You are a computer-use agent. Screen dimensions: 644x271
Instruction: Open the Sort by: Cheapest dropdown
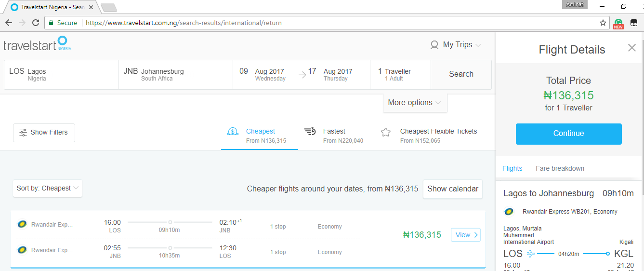(48, 189)
